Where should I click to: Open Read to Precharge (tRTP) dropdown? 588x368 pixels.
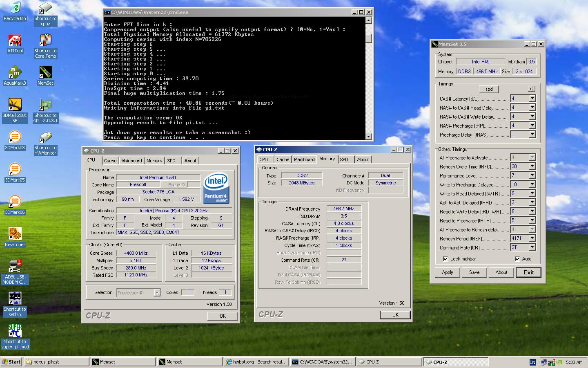click(532, 220)
